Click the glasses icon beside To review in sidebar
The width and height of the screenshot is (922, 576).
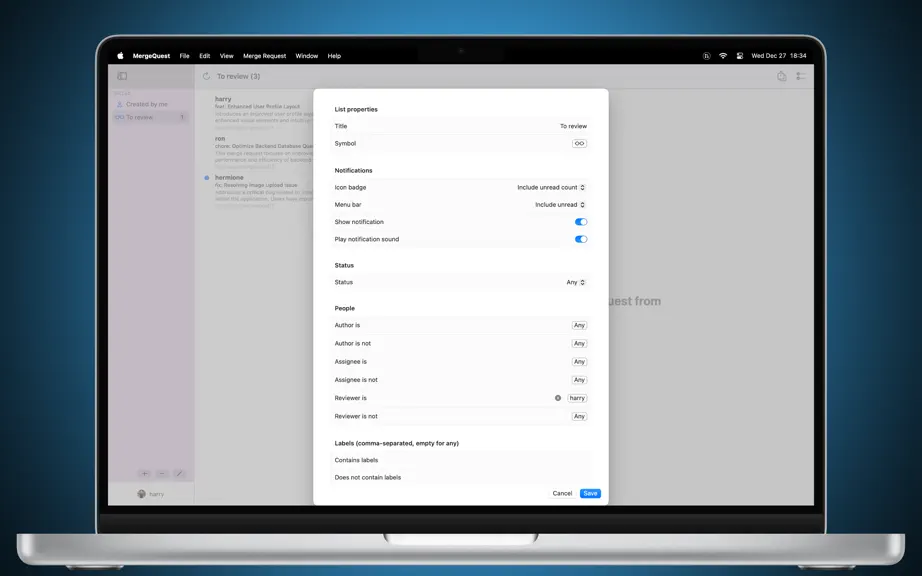point(119,117)
